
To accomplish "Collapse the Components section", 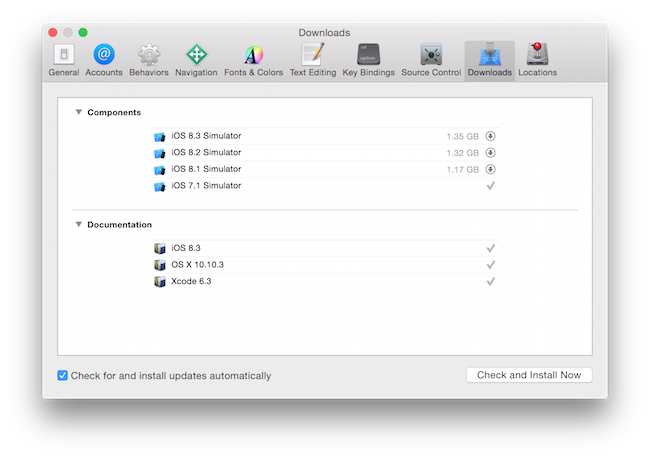I will pos(78,112).
